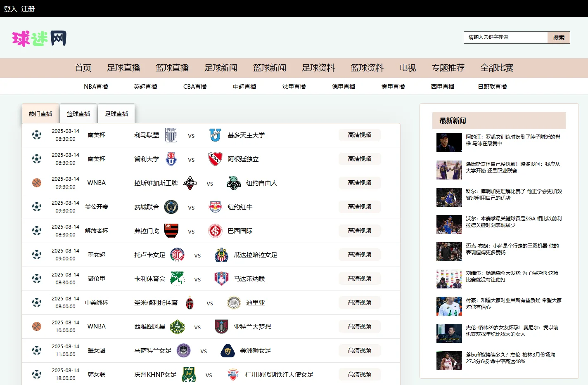
Task: Click the 费城联合 team crest
Action: tap(171, 207)
